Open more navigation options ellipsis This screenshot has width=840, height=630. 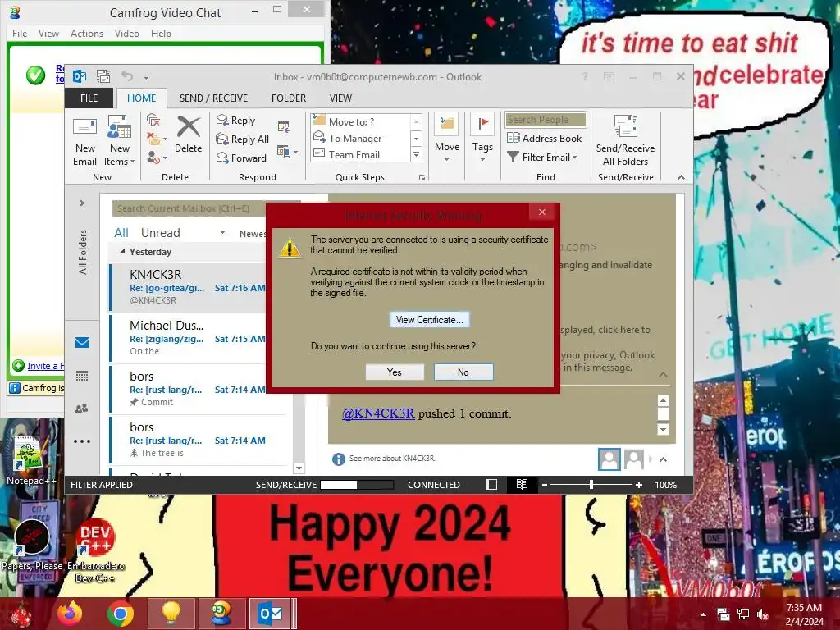[x=82, y=441]
